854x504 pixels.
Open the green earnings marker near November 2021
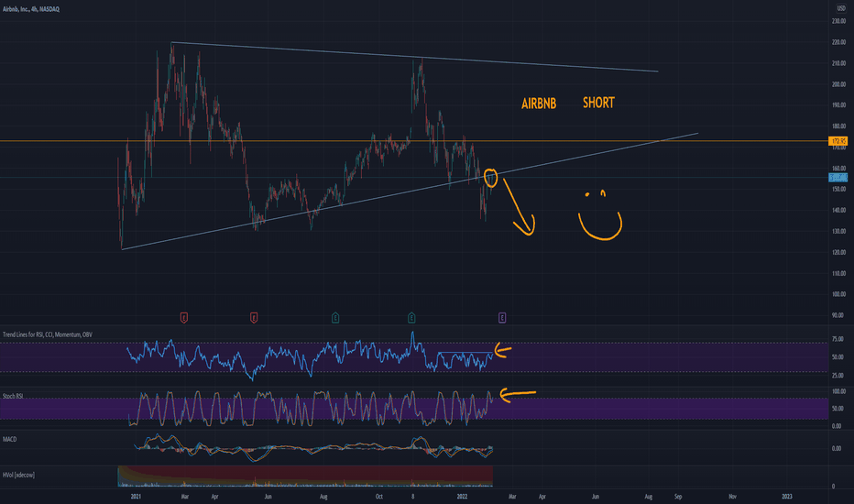tap(411, 318)
